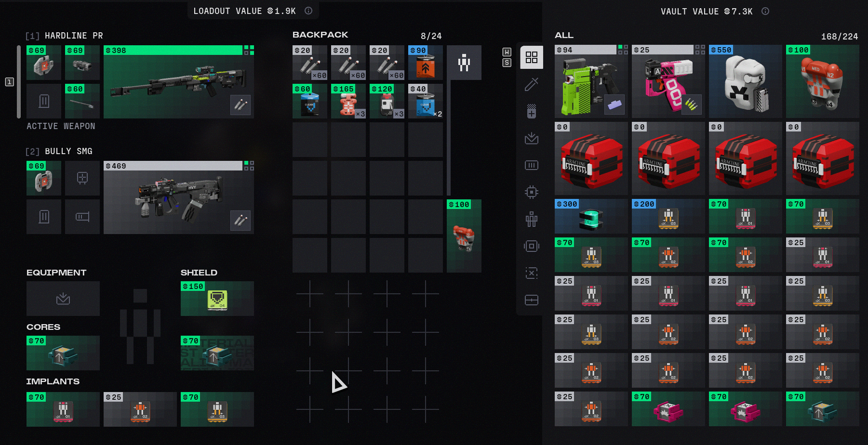Select the teal core box in vault
This screenshot has width=868, height=445.
tap(823, 409)
